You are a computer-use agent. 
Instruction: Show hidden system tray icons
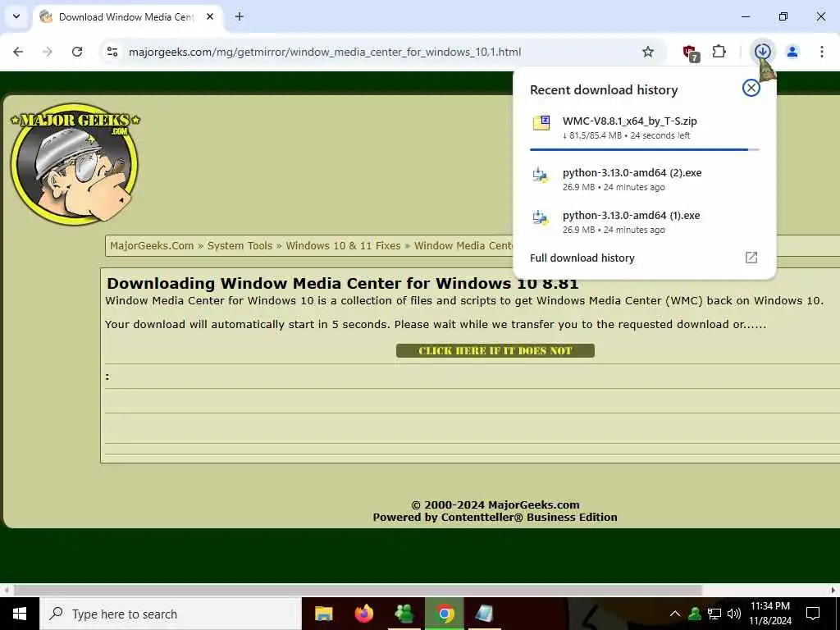pyautogui.click(x=675, y=614)
